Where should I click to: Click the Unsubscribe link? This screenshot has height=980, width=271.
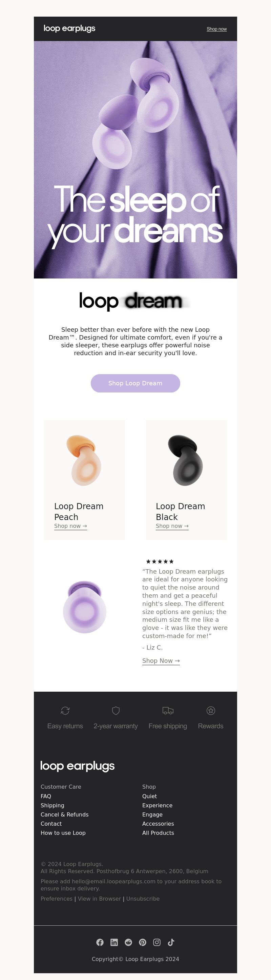143,899
